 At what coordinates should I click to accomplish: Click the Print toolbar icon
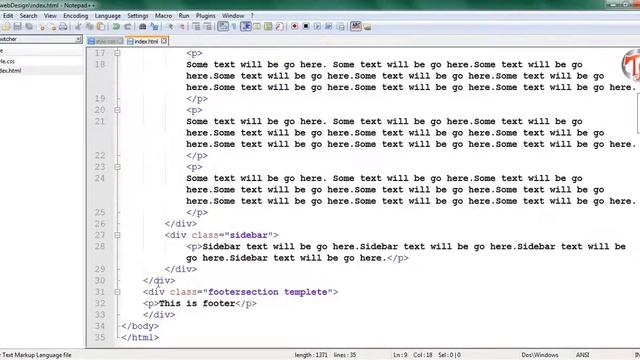pos(63,27)
